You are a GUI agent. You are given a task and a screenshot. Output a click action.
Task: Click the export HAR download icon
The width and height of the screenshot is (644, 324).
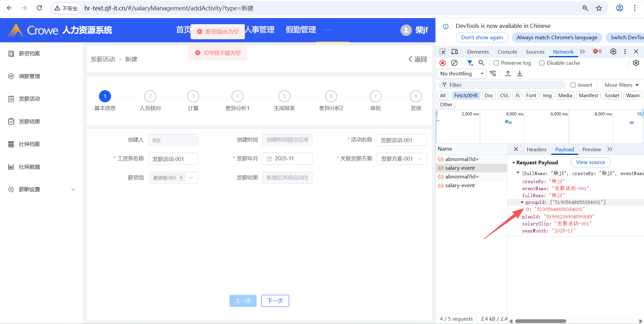(x=520, y=74)
